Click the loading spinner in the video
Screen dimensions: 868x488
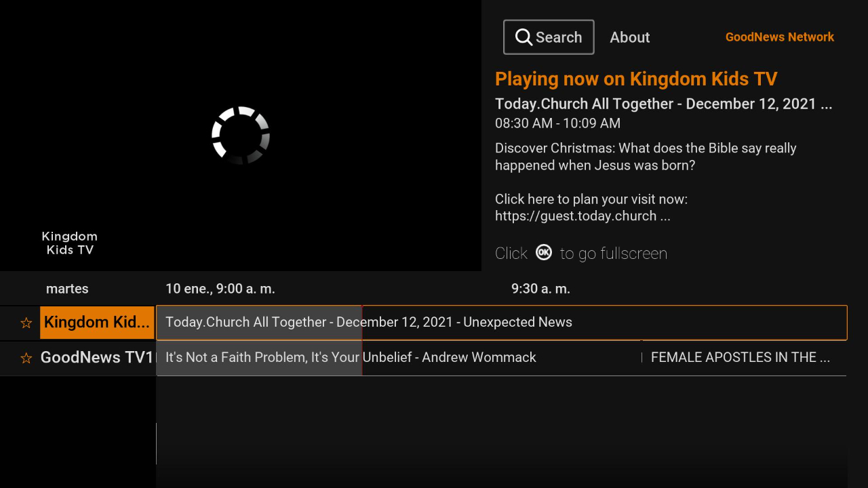pos(241,136)
